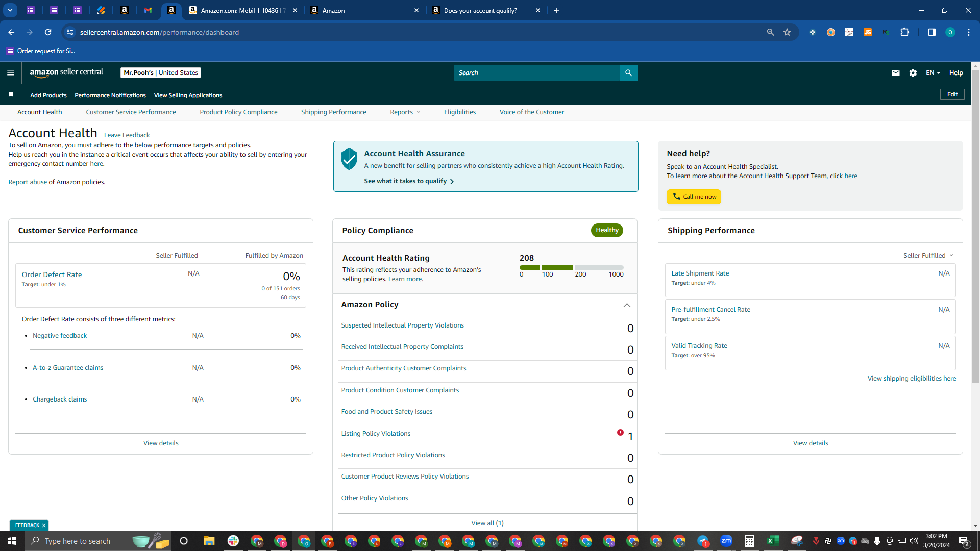
Task: Click the Report abuse link
Action: [28, 182]
